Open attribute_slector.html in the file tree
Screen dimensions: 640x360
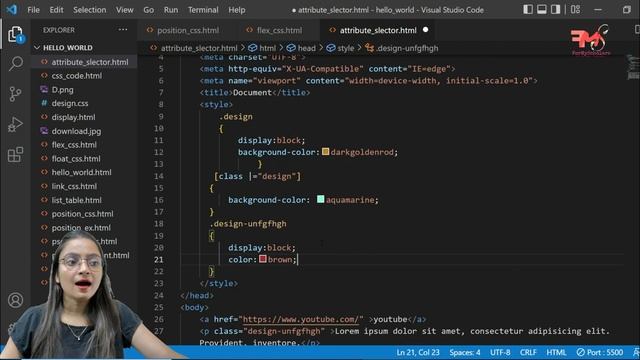(89, 62)
